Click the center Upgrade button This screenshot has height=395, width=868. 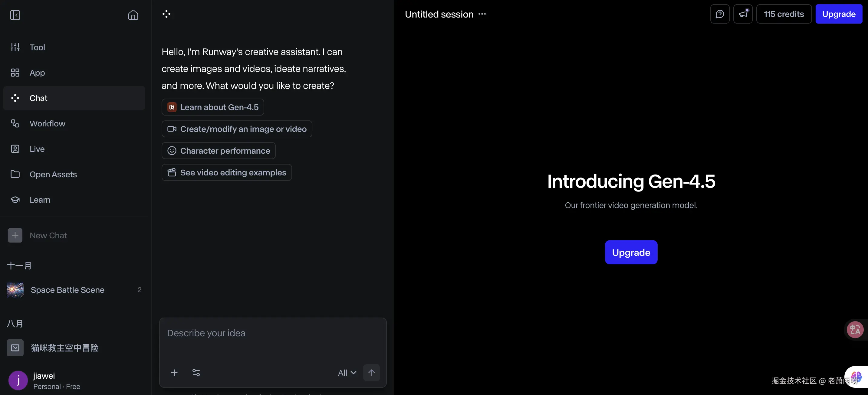point(631,252)
